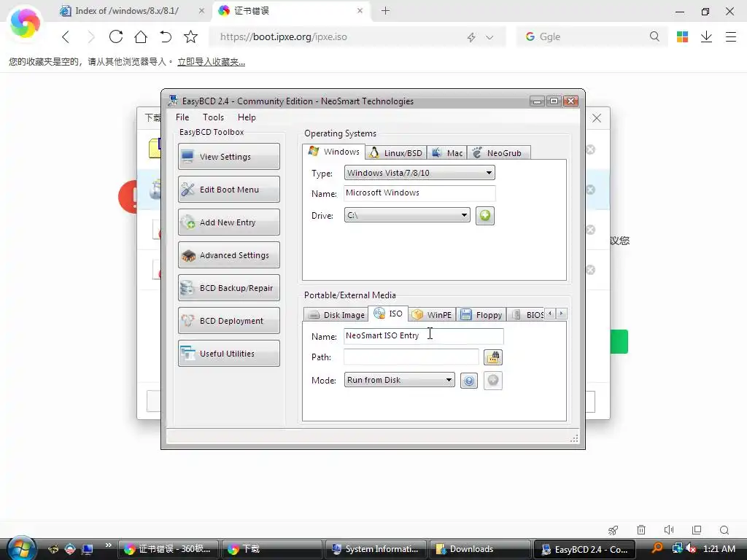Click the window icon in browser status bar

click(x=697, y=530)
